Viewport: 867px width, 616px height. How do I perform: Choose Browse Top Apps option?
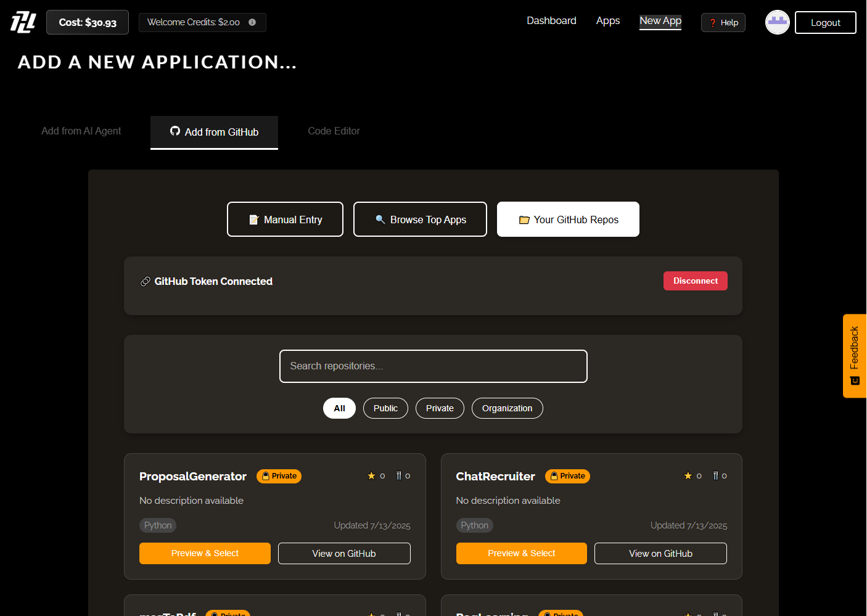point(420,220)
